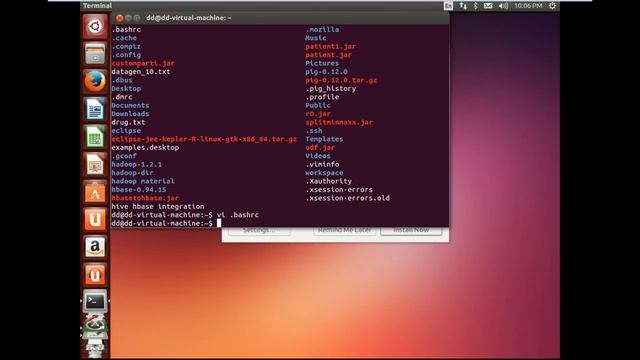Open Software Updater icon in dock

click(x=95, y=327)
